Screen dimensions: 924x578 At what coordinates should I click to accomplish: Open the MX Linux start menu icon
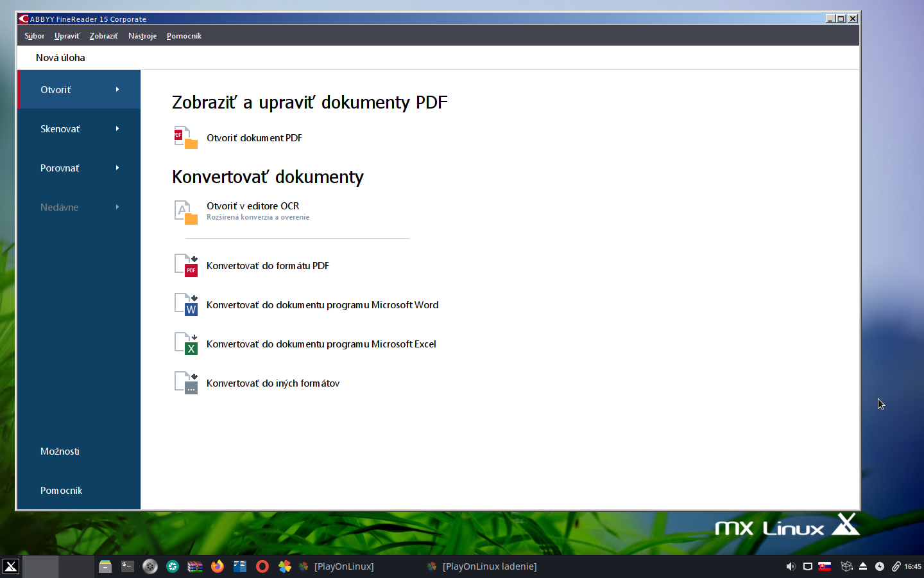point(11,566)
